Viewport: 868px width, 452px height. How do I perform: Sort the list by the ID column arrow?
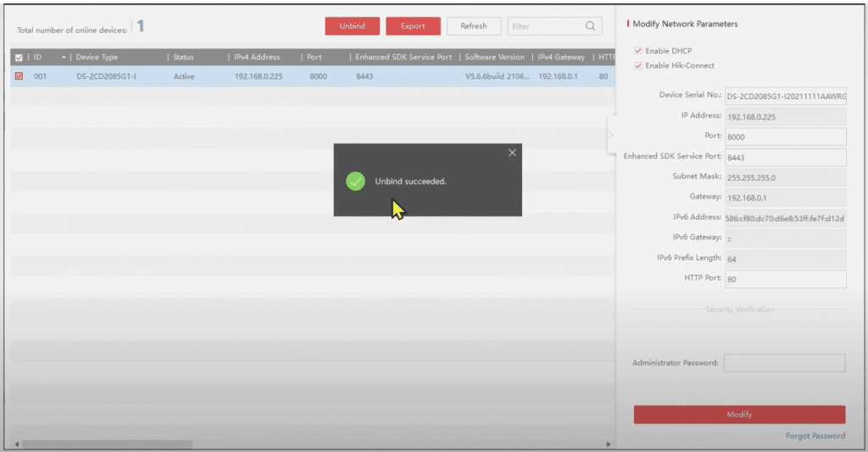tap(64, 57)
